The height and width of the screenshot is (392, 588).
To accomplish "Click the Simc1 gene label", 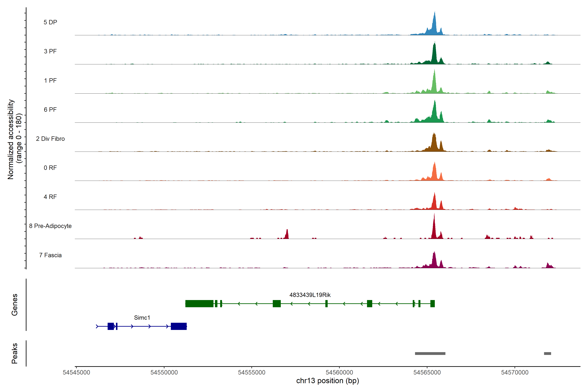I will tap(142, 318).
